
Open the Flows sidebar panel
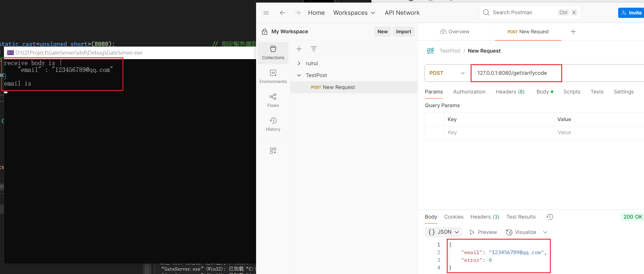coord(273,101)
